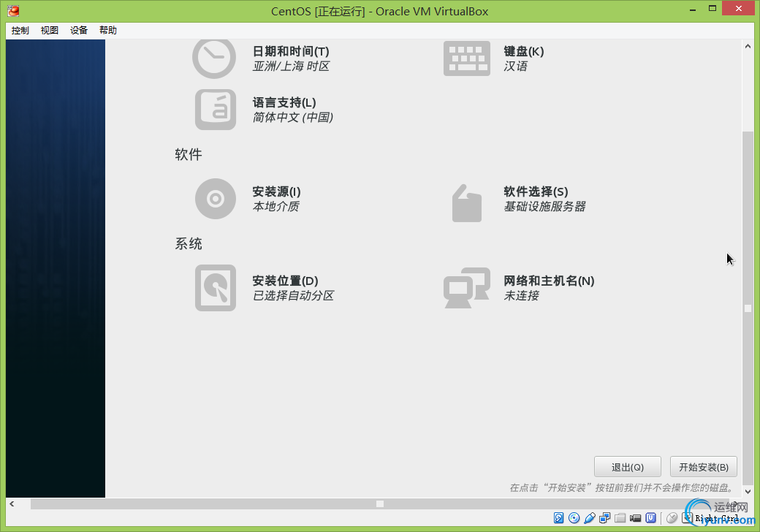Click the vertical scrollbar up arrow
The height and width of the screenshot is (532, 760).
[x=748, y=47]
